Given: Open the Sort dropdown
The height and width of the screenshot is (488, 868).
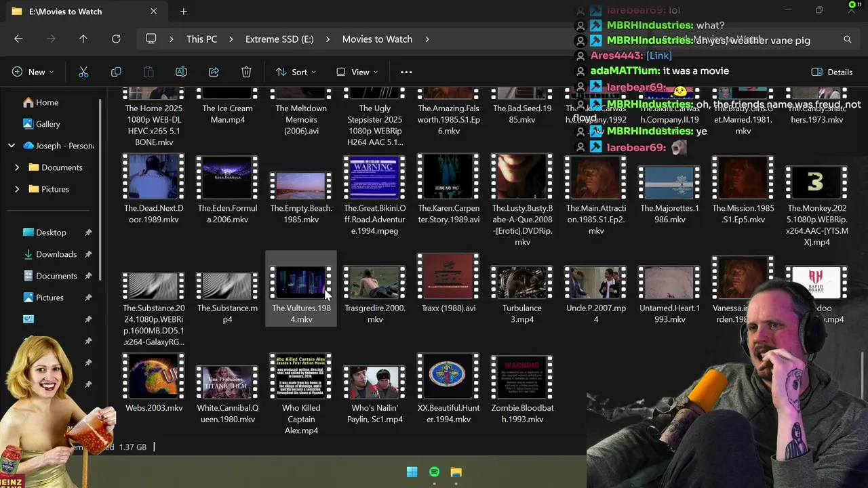Looking at the screenshot, I should tap(296, 72).
